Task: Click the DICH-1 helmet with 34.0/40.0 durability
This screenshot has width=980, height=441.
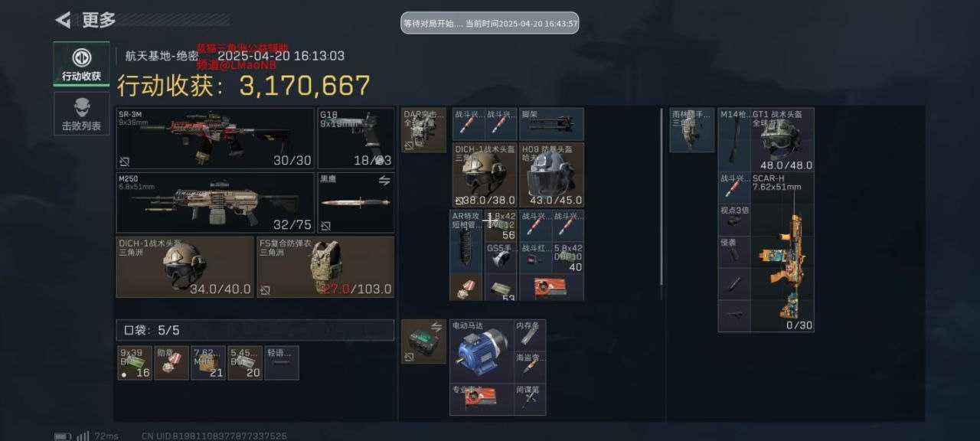Action: [x=185, y=266]
